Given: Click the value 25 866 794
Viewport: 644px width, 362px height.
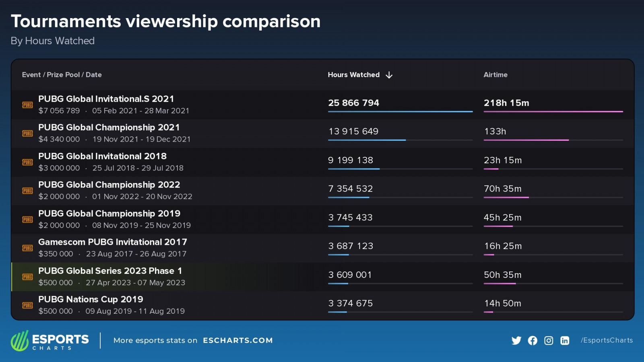Looking at the screenshot, I should (354, 103).
